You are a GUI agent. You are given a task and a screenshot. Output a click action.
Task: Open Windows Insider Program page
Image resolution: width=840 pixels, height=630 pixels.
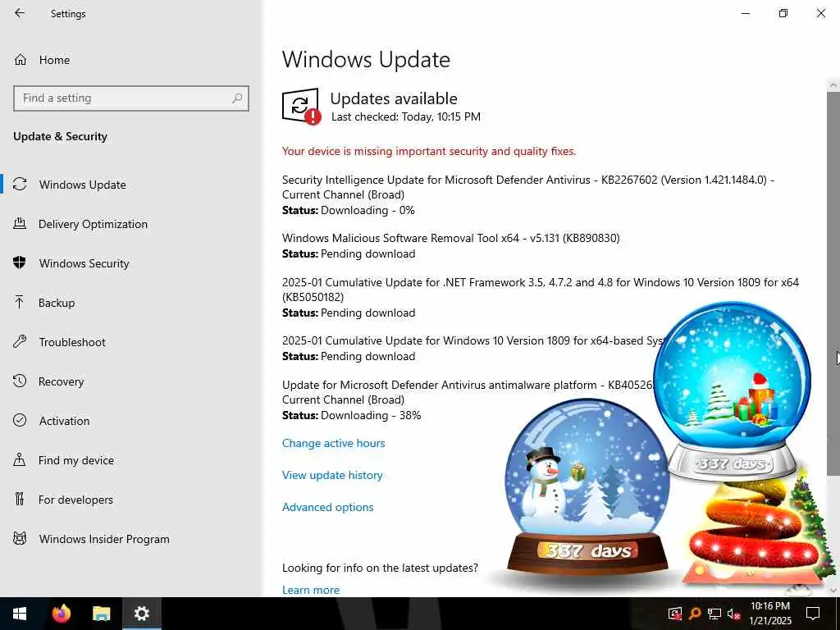[x=131, y=538]
